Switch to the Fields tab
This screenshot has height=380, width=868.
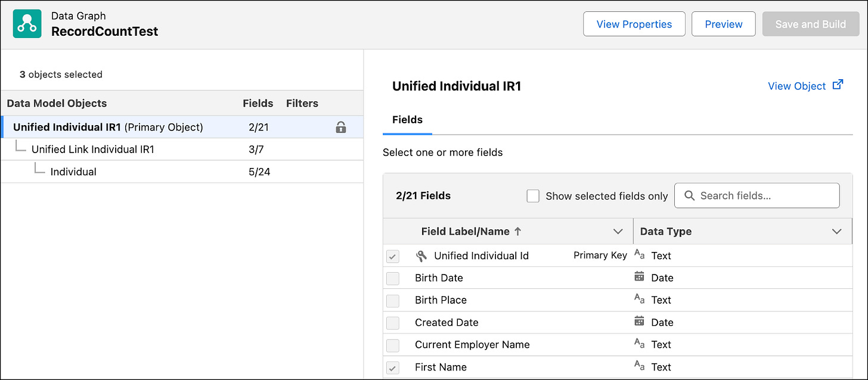pos(407,120)
